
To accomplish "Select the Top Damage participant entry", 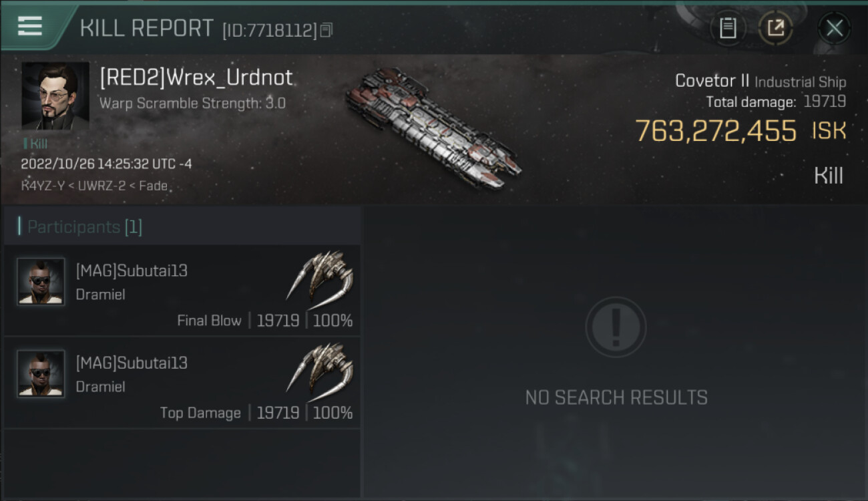I will 182,383.
